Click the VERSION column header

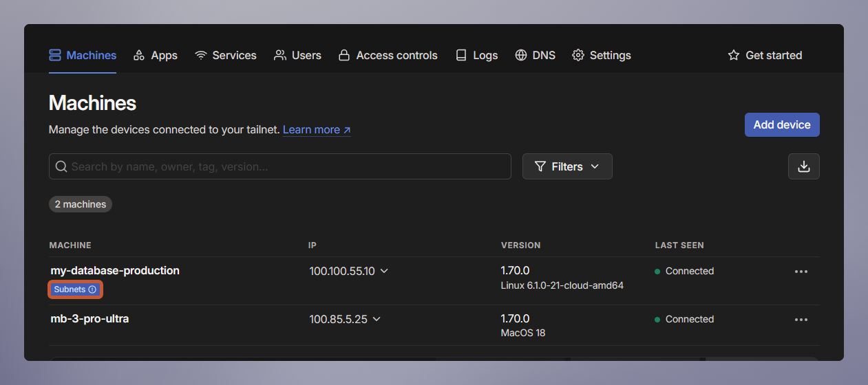point(520,245)
